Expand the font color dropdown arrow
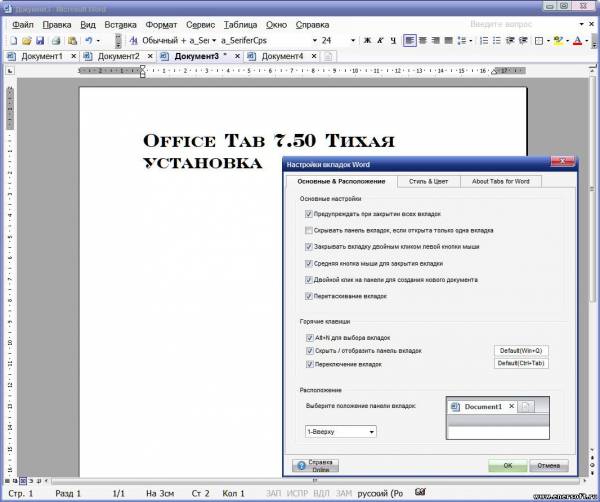 pos(587,40)
